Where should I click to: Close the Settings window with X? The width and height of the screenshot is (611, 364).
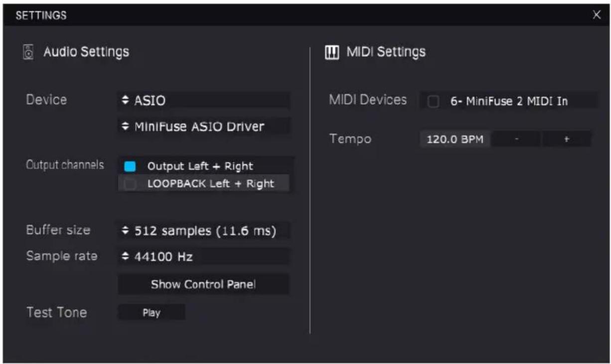point(597,15)
